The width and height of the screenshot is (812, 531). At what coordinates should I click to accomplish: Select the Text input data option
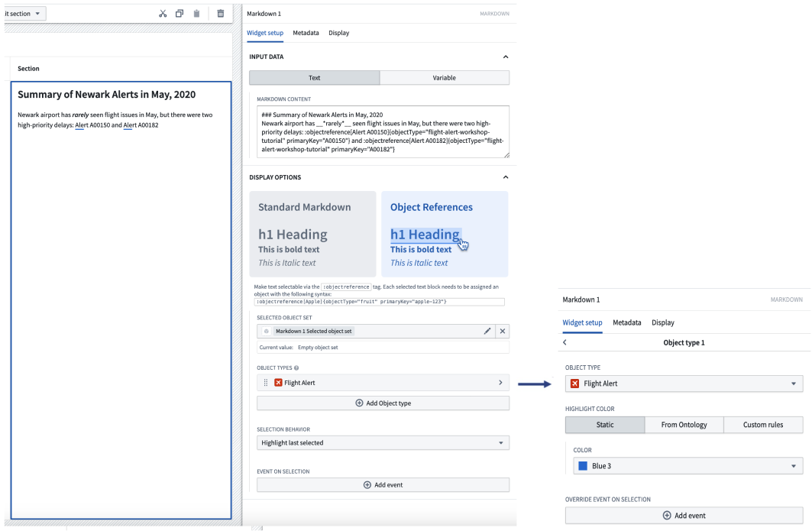(315, 78)
